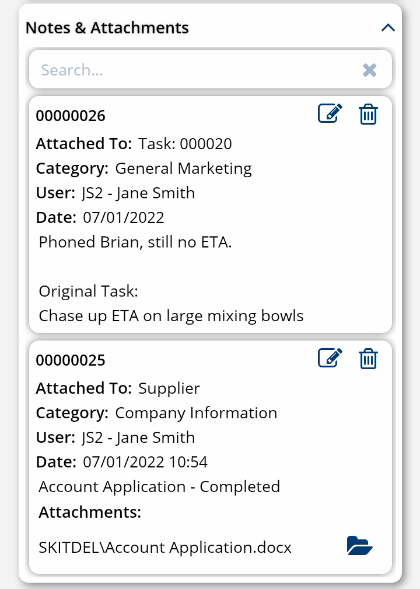Delete note 00000026 with trash icon
Image resolution: width=420 pixels, height=589 pixels.
368,114
